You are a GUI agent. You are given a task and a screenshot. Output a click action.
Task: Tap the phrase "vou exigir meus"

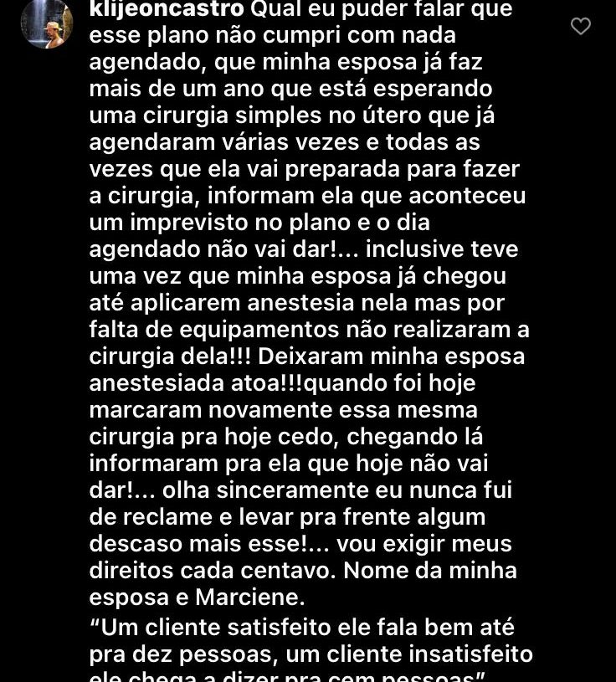point(424,544)
